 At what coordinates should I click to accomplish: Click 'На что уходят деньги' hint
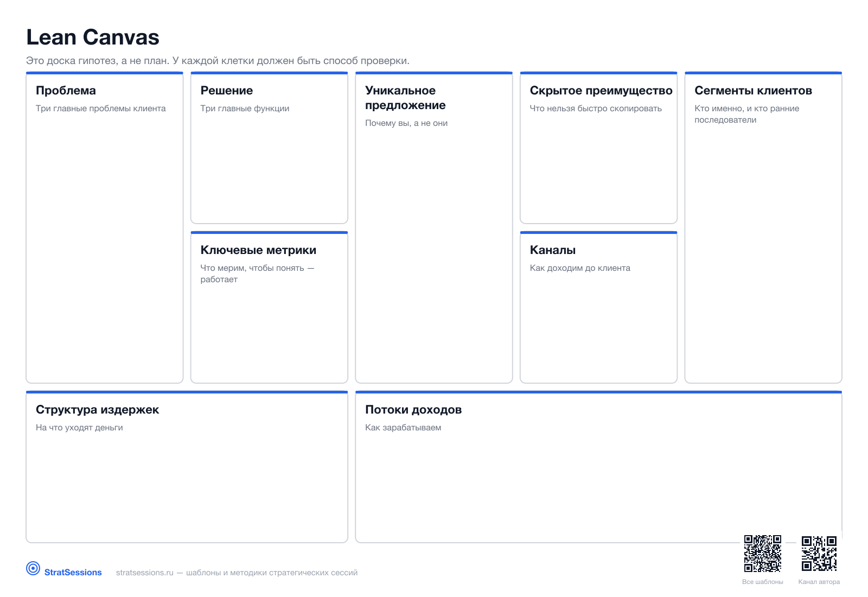[x=79, y=428]
